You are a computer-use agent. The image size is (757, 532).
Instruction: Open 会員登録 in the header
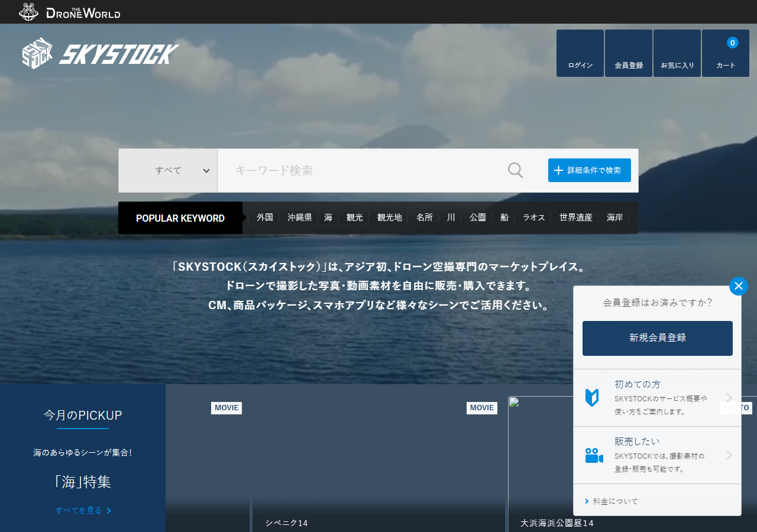click(x=629, y=53)
